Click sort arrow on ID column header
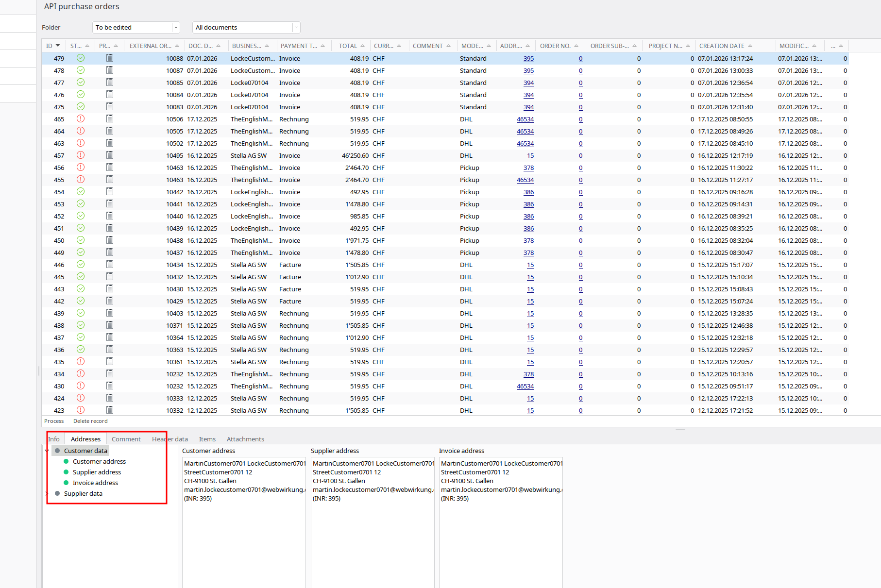This screenshot has width=881, height=588. 58,46
